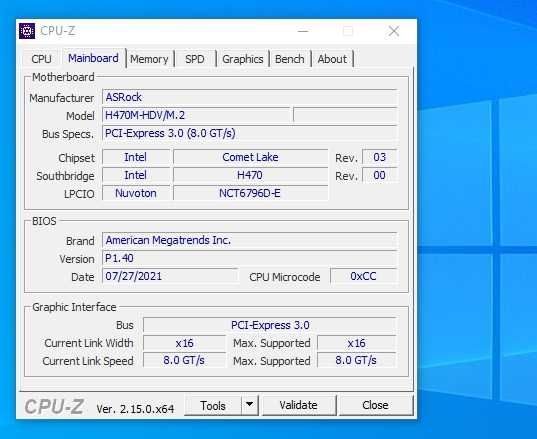Click Current Link Width x16 value
537x439 pixels.
[184, 343]
